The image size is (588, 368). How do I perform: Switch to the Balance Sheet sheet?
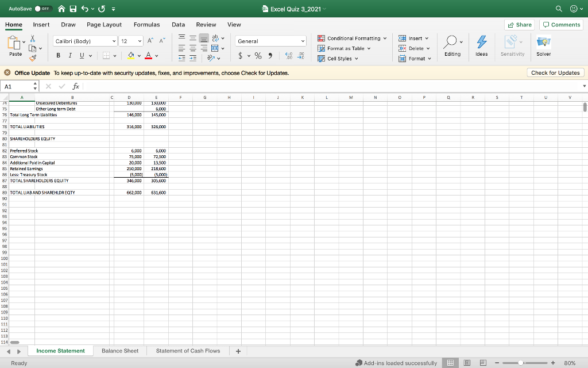[120, 351]
